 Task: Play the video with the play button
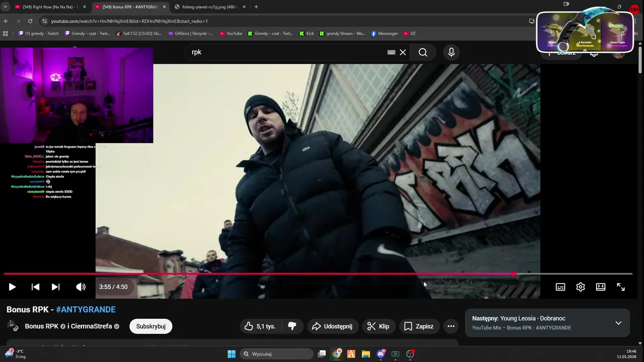pos(12,287)
